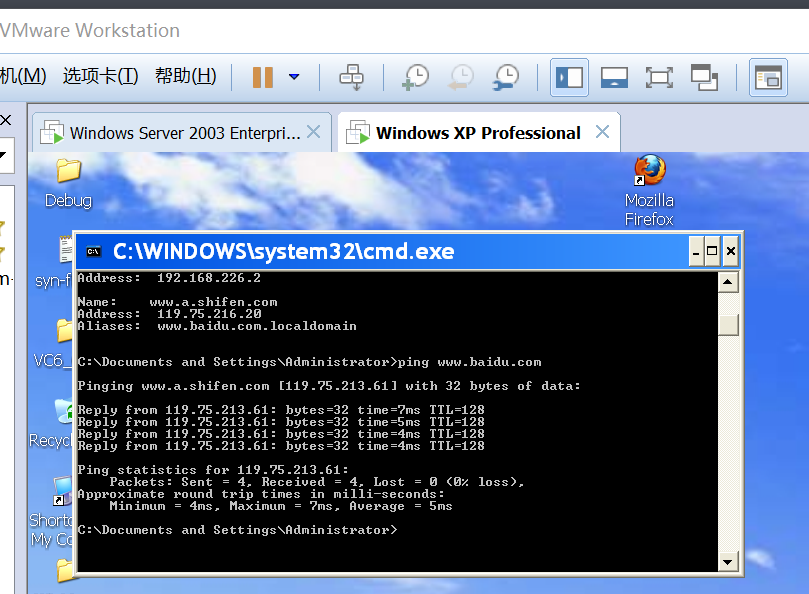Toggle the library sidebar view

[x=569, y=78]
